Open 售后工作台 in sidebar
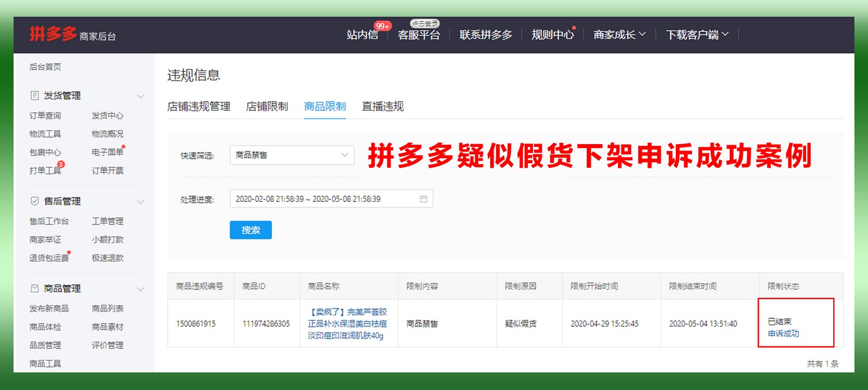This screenshot has height=390, width=868. coord(49,221)
